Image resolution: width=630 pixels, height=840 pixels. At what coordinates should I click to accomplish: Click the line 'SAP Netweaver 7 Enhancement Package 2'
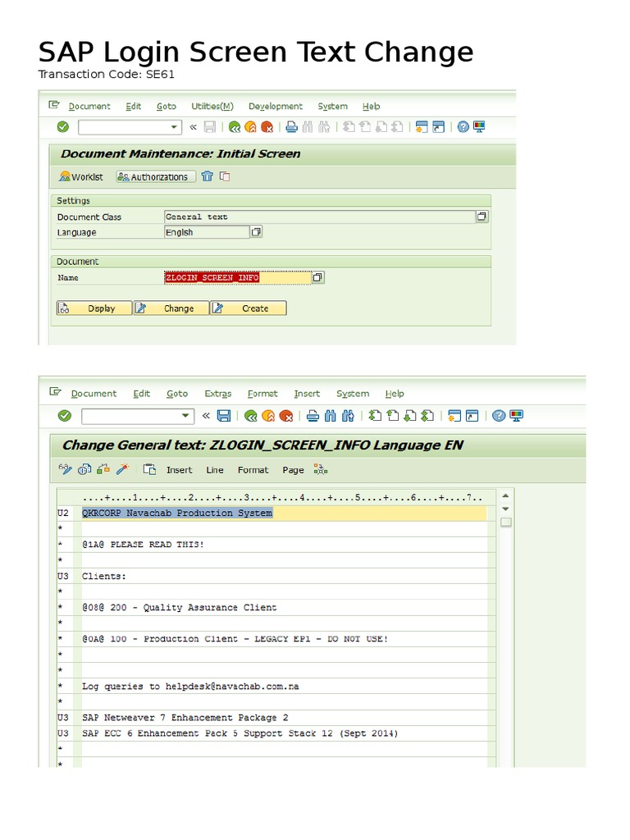pyautogui.click(x=284, y=718)
